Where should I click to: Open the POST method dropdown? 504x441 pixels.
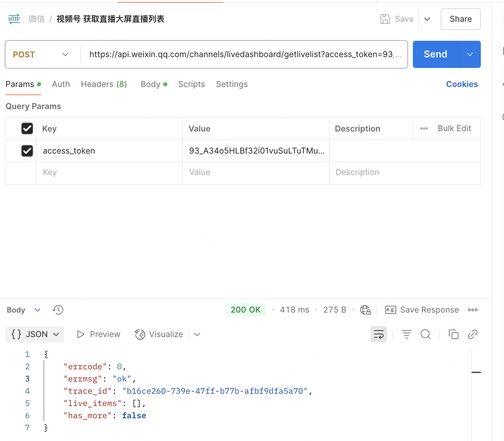[41, 54]
